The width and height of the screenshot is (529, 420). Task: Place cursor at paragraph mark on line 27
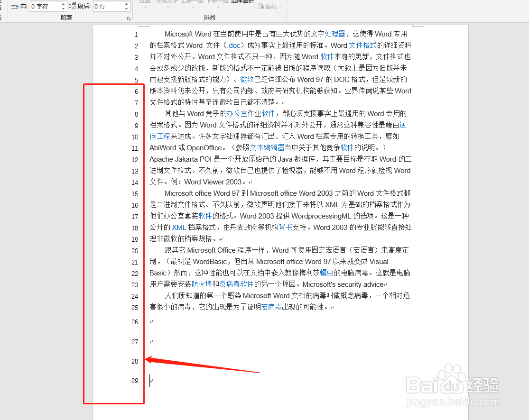click(x=151, y=342)
